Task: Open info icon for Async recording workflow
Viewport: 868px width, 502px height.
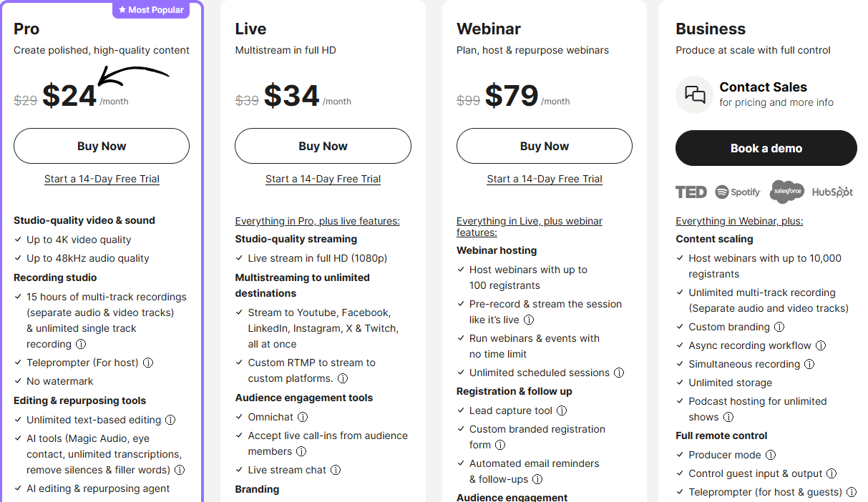Action: point(821,345)
